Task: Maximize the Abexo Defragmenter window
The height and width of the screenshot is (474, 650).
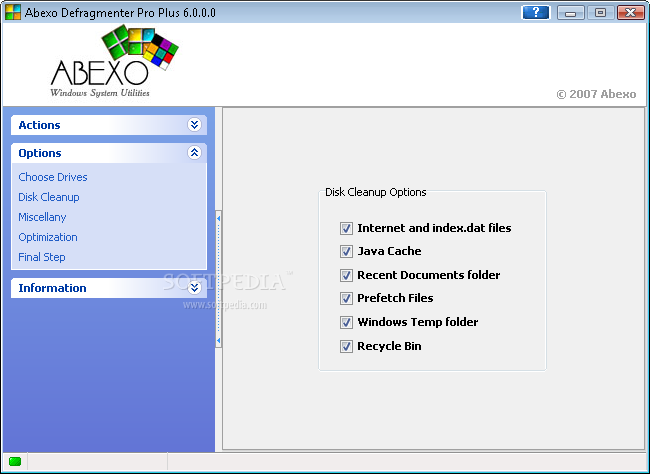Action: pos(600,12)
